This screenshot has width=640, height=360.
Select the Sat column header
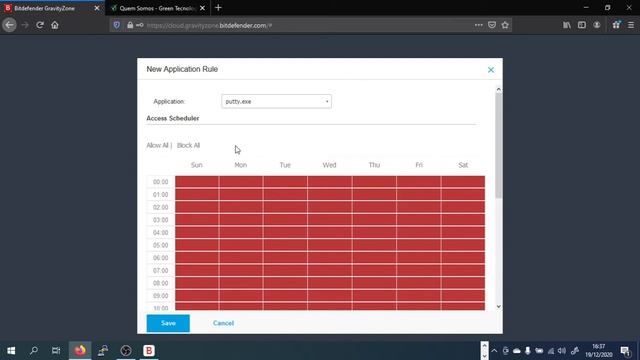coord(463,165)
